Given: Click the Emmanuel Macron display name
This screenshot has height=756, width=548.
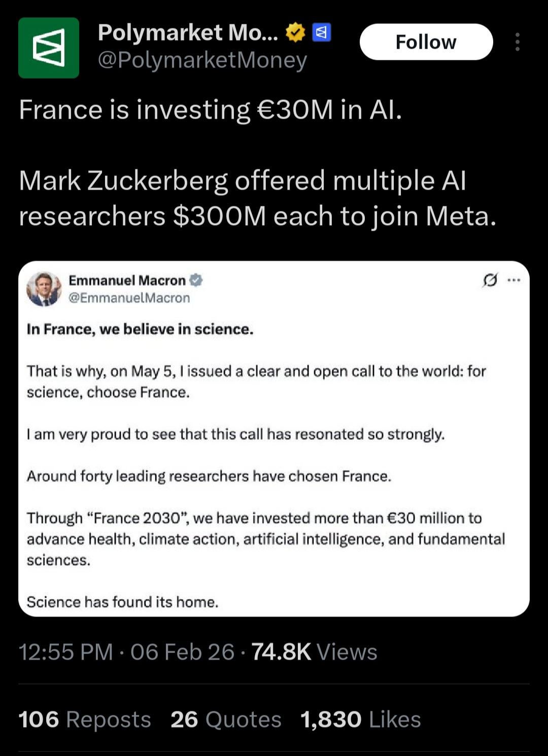Looking at the screenshot, I should (127, 280).
